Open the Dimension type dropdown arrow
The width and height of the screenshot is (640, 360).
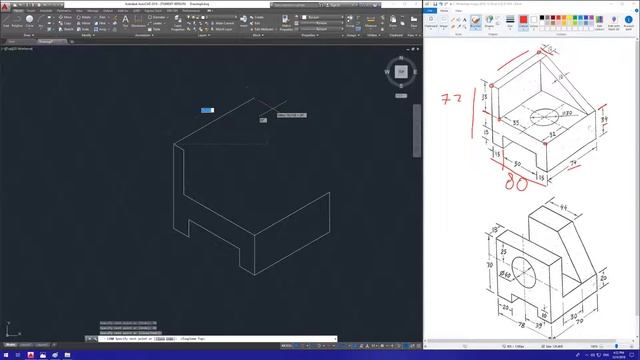(167, 17)
